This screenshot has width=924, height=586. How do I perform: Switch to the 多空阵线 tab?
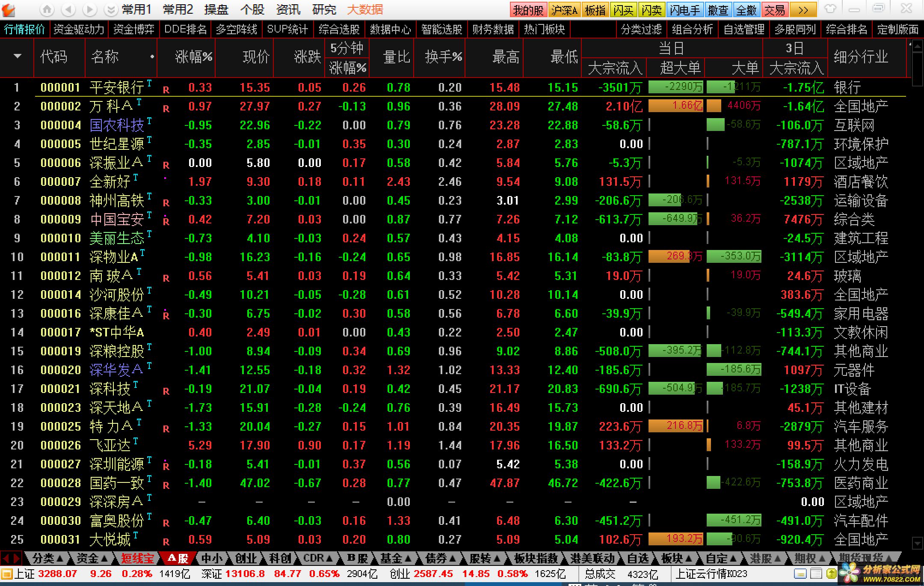(x=237, y=30)
